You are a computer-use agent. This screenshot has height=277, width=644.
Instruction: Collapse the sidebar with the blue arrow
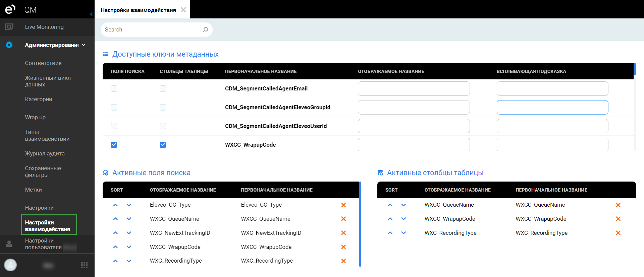point(91,14)
